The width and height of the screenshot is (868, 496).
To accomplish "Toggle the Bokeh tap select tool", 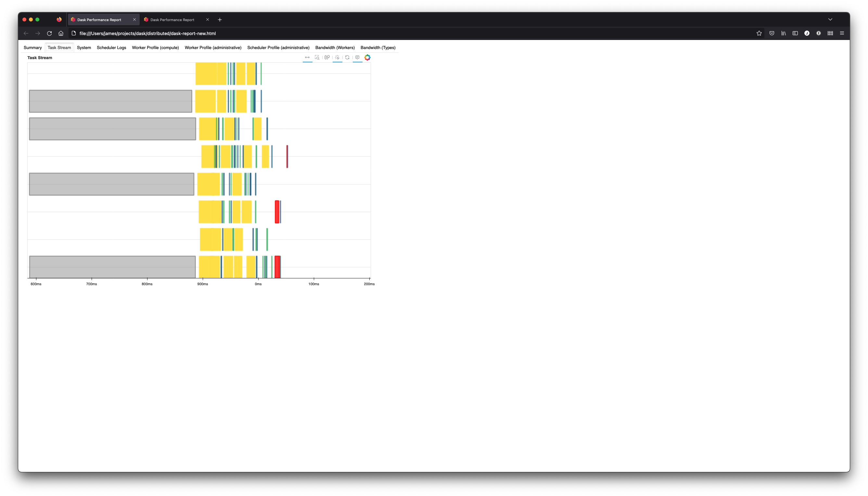I will pyautogui.click(x=337, y=57).
